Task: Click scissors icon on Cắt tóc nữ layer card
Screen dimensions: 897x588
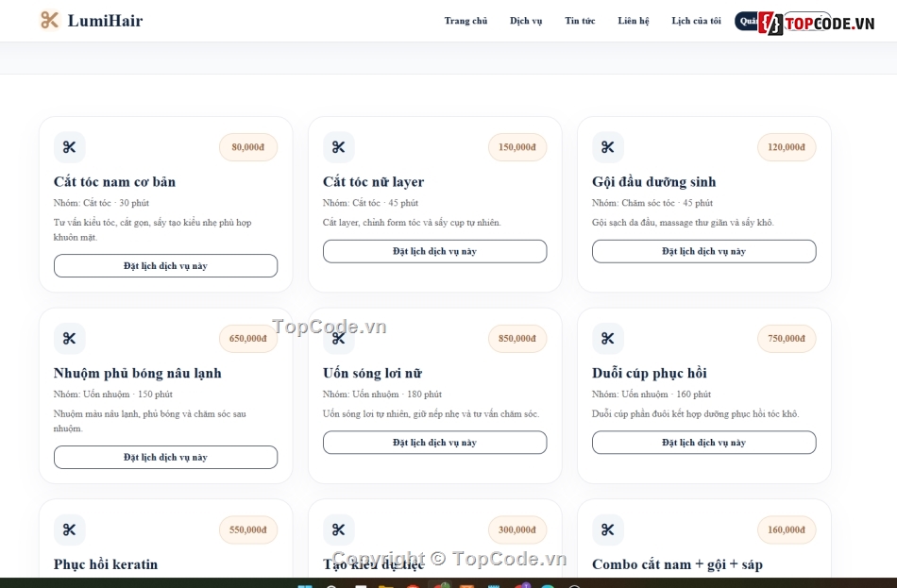Action: click(x=339, y=147)
